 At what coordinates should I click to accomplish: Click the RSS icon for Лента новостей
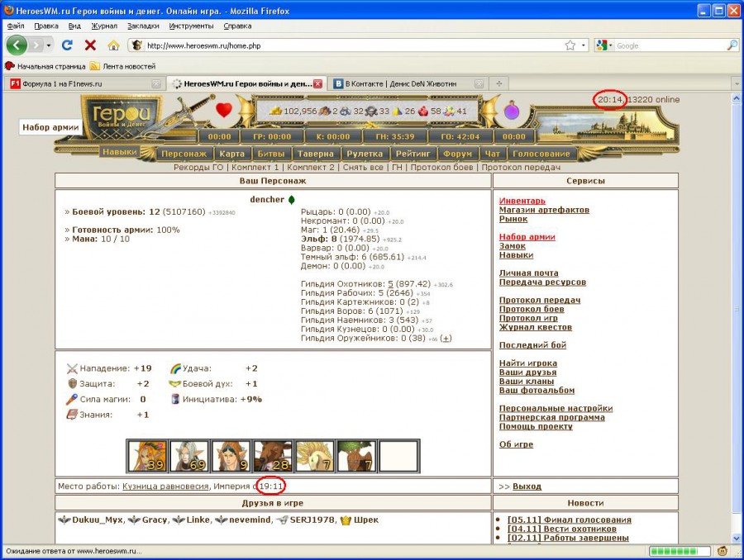coord(95,66)
